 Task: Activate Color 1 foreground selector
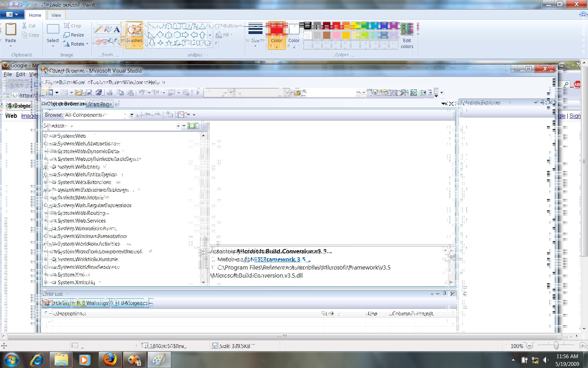(276, 35)
